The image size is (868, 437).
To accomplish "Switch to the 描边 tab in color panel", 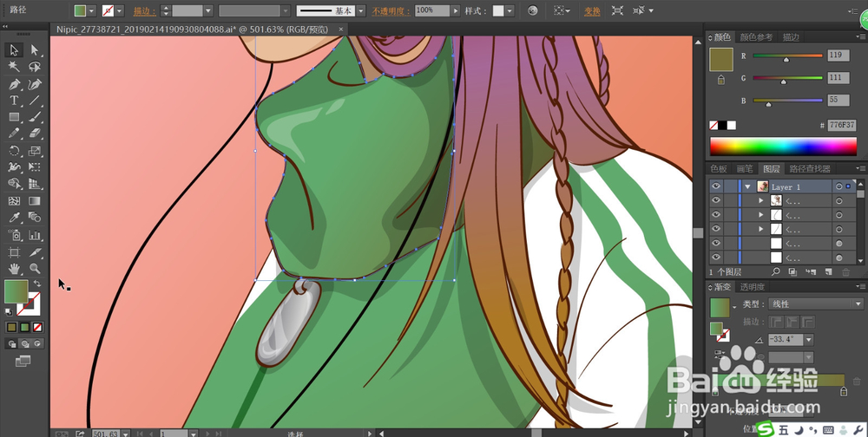I will click(791, 37).
